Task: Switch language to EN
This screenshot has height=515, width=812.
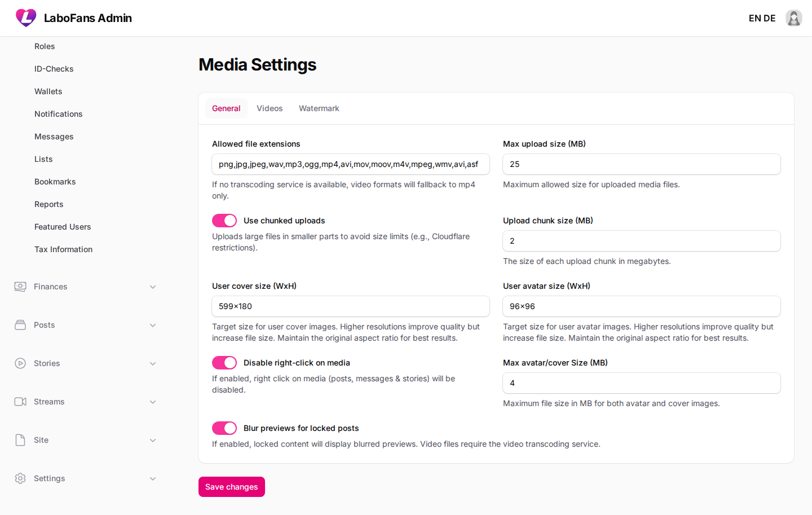Action: [755, 18]
